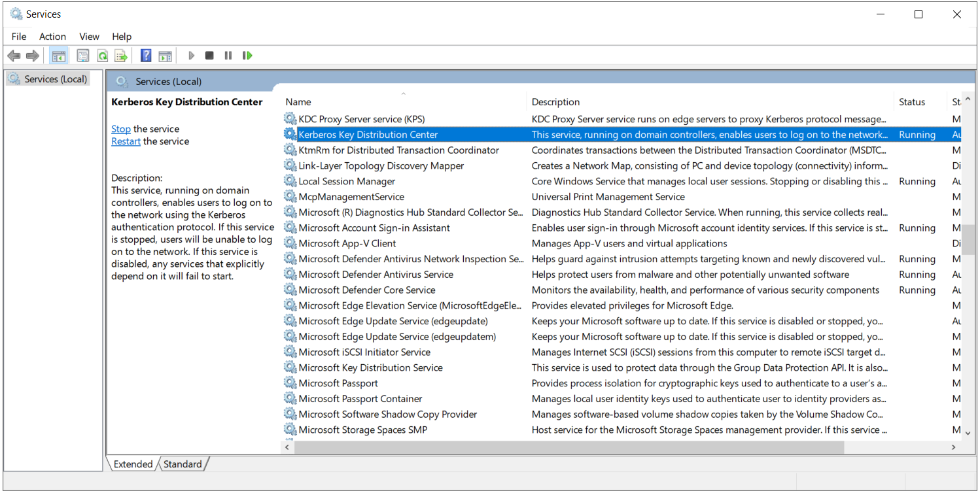The width and height of the screenshot is (980, 493).
Task: Click the Restart Service toolbar icon
Action: pyautogui.click(x=247, y=56)
